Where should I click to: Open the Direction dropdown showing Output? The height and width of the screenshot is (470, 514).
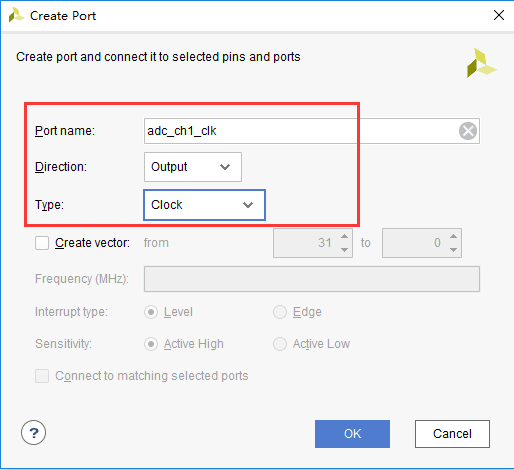(x=193, y=167)
